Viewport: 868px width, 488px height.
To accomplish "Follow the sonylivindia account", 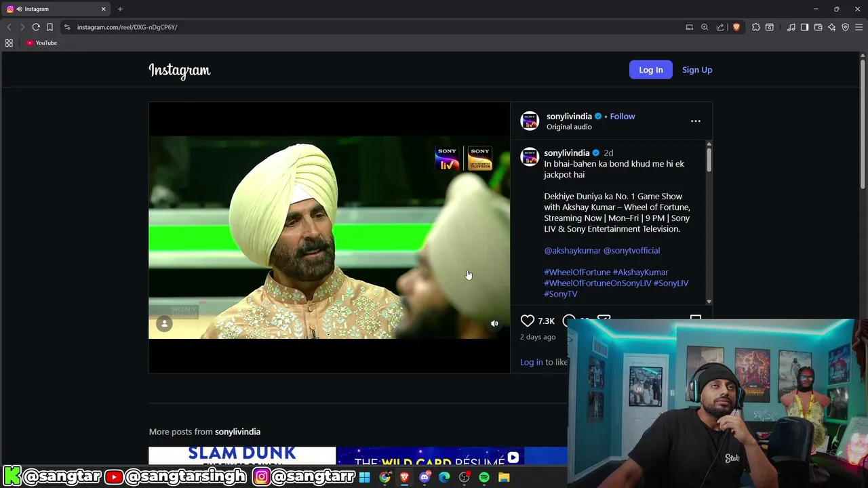I will tap(622, 116).
